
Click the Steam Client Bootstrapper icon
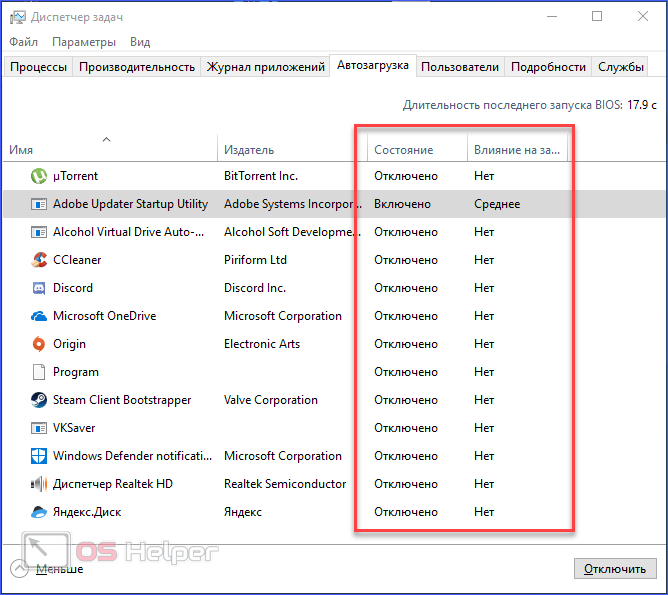pos(39,400)
